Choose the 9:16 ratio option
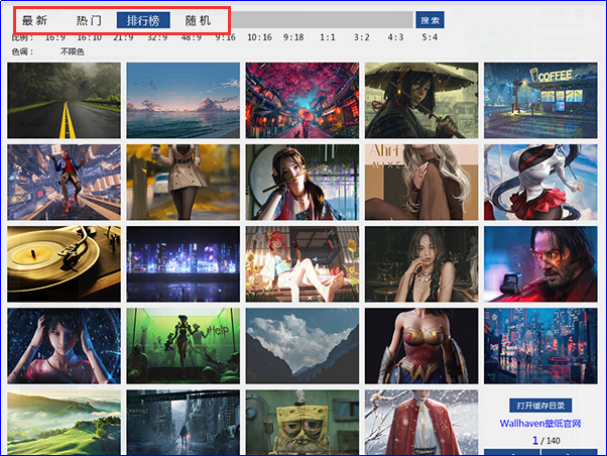This screenshot has width=607, height=456. 225,38
